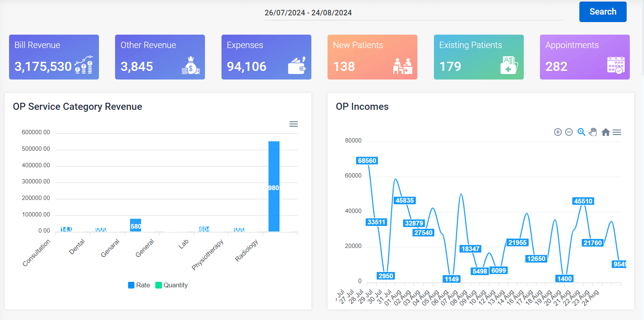
Task: Toggle the Rate series in legend
Action: pos(139,285)
